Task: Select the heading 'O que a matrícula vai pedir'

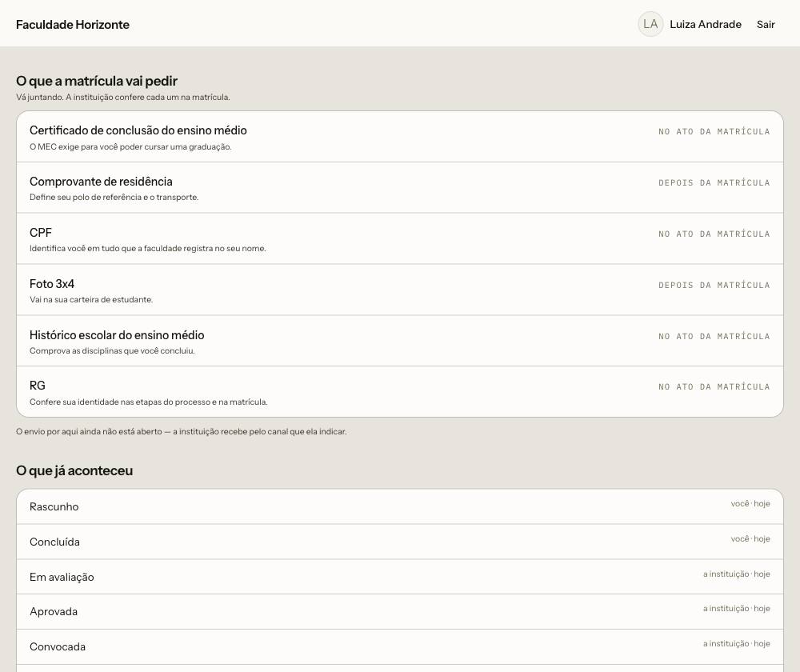Action: click(x=97, y=81)
